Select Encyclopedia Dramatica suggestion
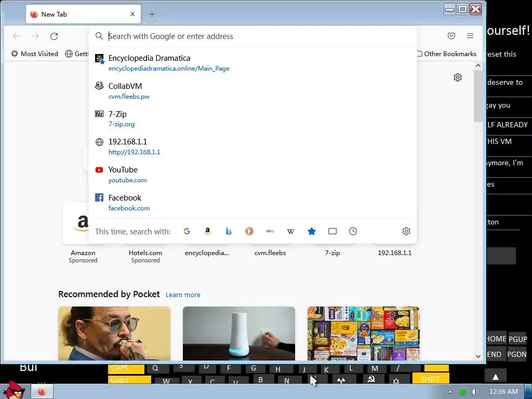The width and height of the screenshot is (532, 399). [x=252, y=63]
